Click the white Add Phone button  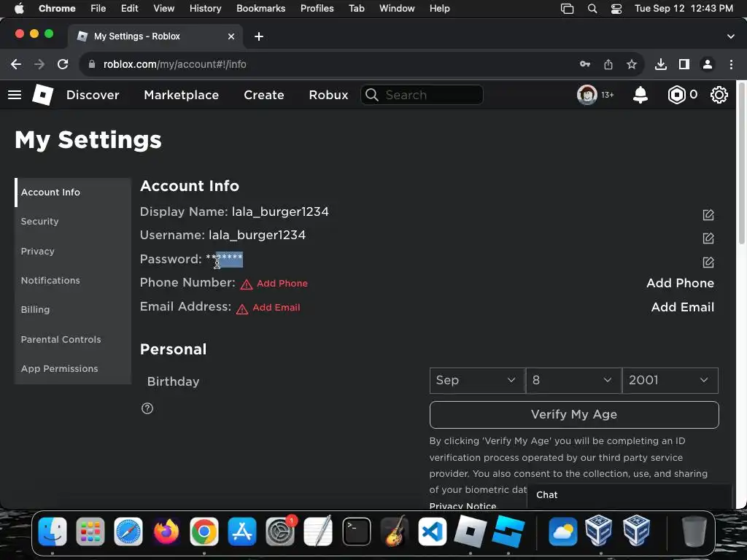coord(681,284)
